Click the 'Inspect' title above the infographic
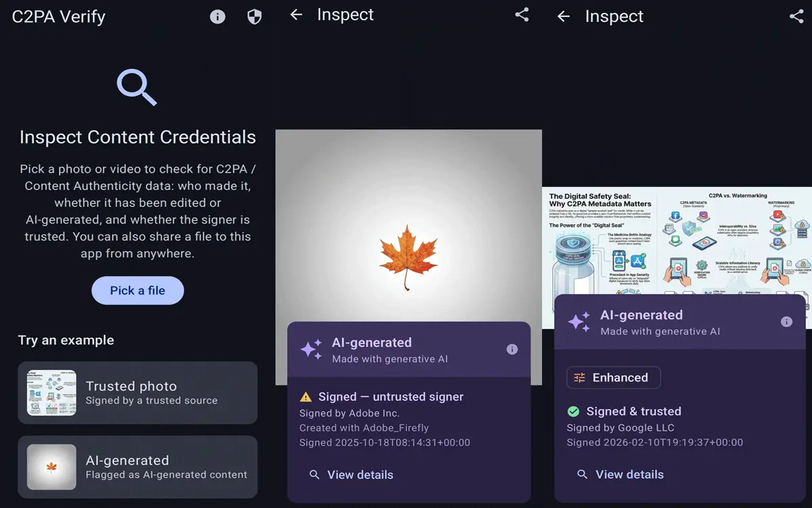The image size is (812, 508). point(614,16)
